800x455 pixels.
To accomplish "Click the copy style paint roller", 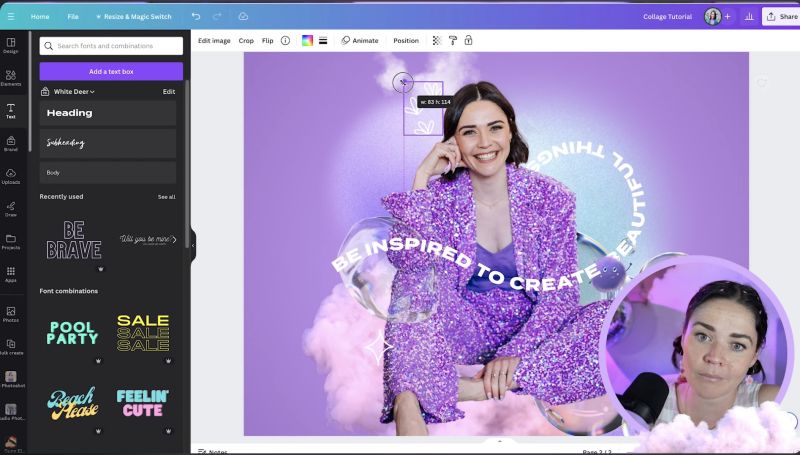I will (x=453, y=40).
